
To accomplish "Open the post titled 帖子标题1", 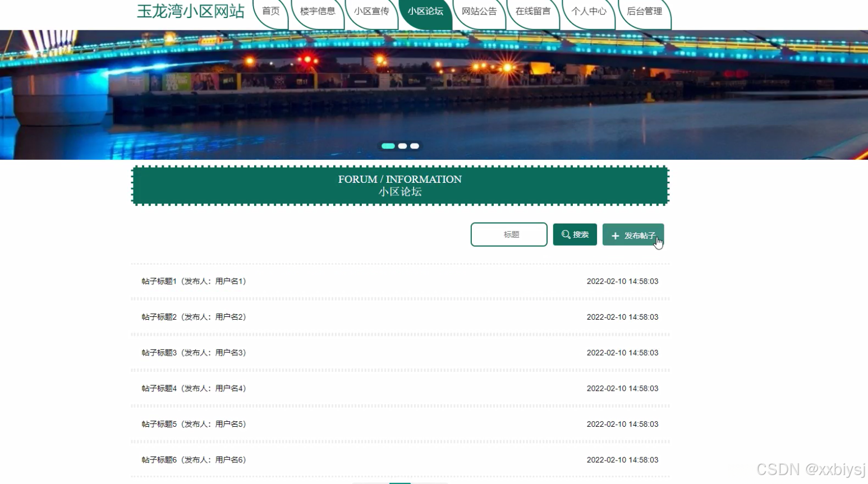I will coord(193,281).
